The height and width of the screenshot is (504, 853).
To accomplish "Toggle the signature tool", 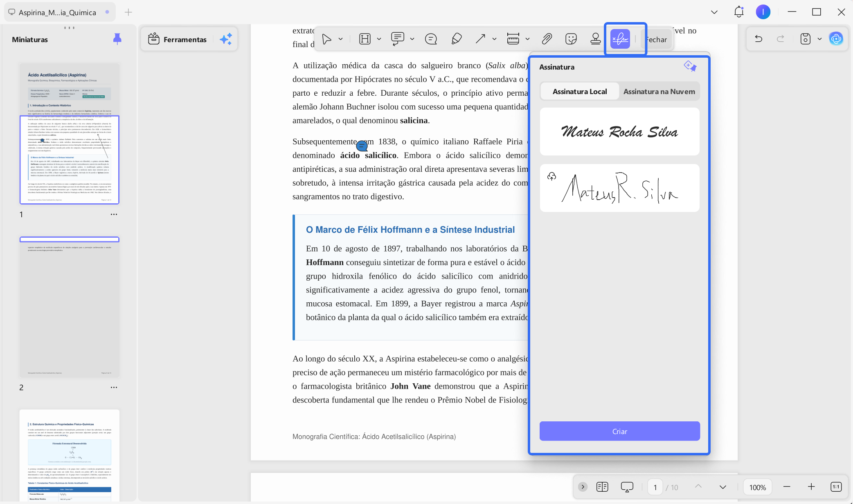I will coord(620,39).
